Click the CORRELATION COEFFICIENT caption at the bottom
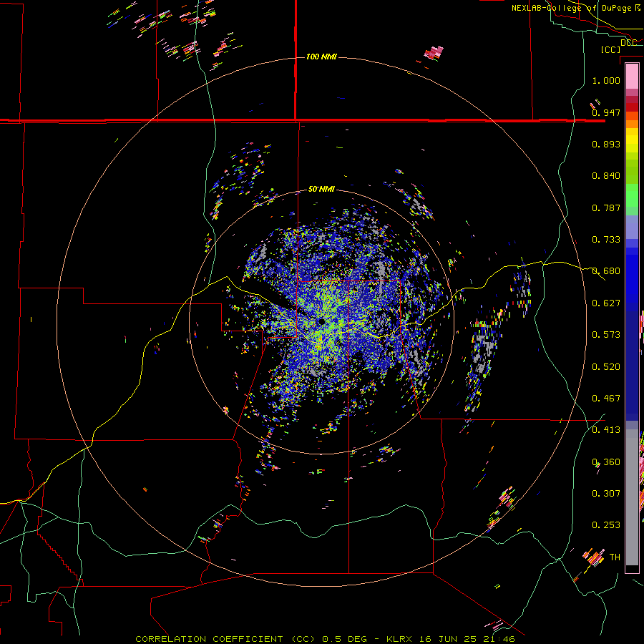The image size is (644, 644). coord(326,639)
